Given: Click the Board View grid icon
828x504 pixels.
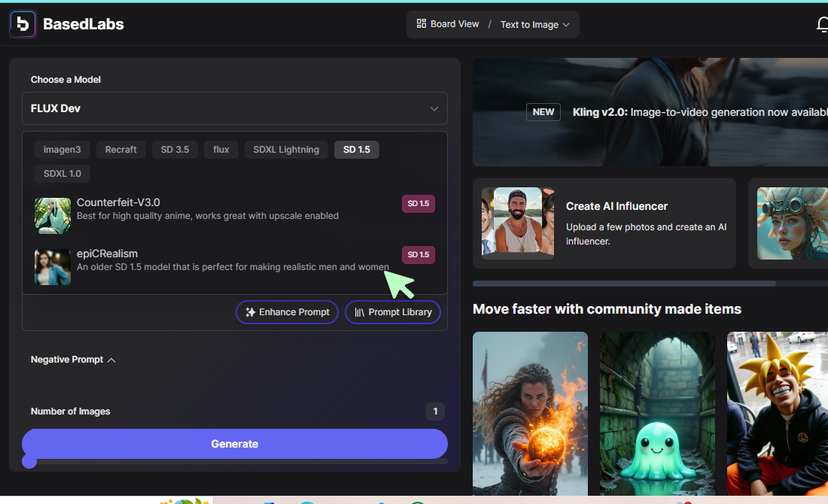Looking at the screenshot, I should (x=421, y=24).
